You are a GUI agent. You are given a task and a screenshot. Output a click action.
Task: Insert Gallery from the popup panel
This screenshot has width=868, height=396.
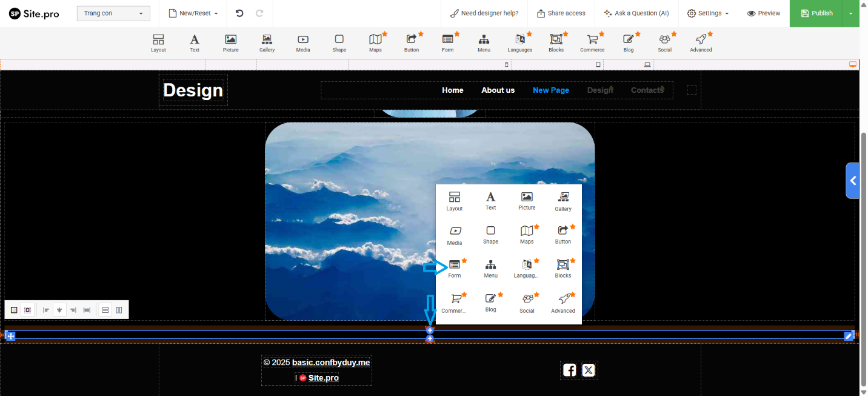tap(563, 201)
